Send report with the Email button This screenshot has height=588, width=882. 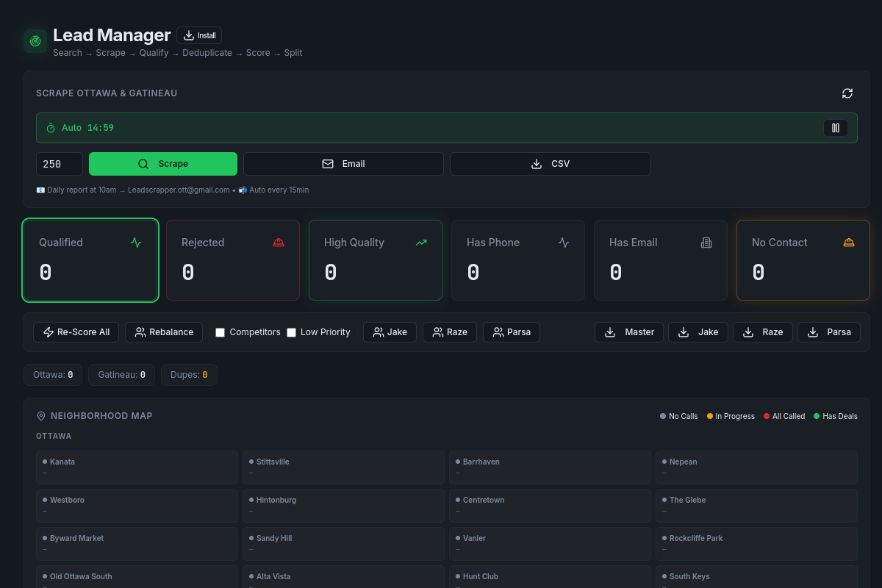pos(343,164)
